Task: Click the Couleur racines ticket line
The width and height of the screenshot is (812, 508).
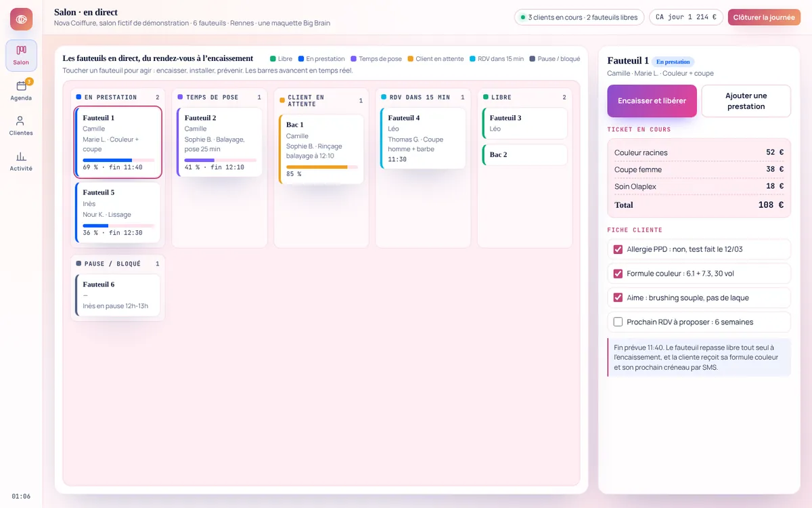Action: pos(699,152)
